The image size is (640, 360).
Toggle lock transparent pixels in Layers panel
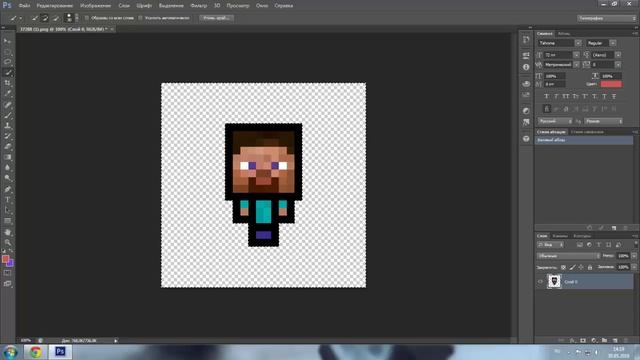(x=563, y=267)
